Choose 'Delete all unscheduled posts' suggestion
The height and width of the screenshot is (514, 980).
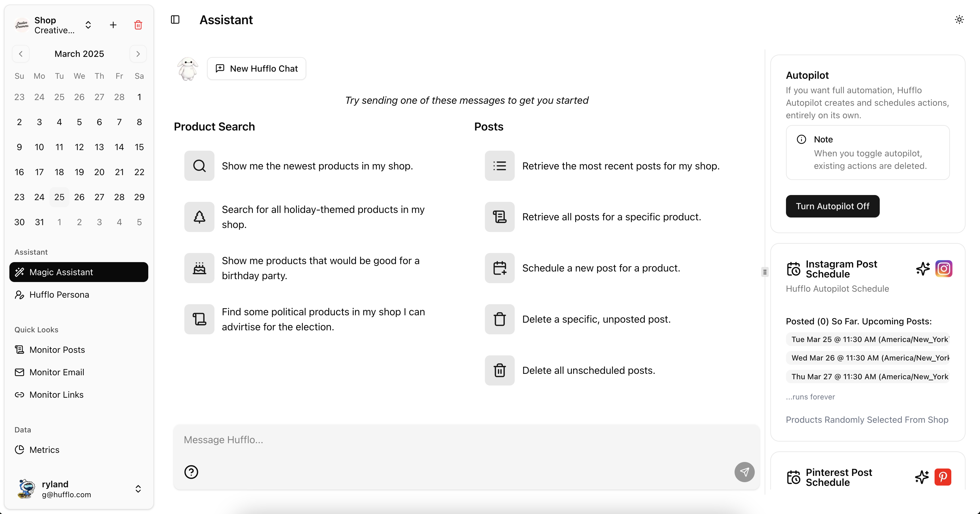coord(588,370)
